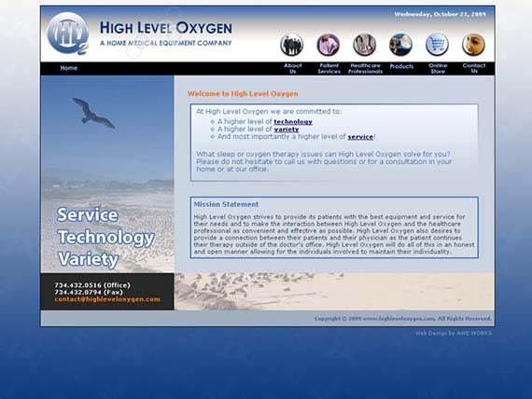Select the Healthcare Professionals round icon

(364, 45)
